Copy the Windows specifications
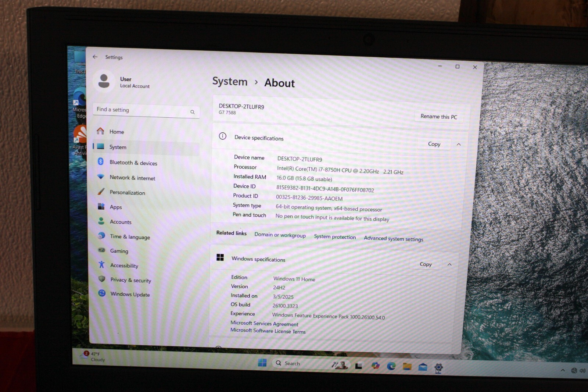The image size is (588, 392). pos(426,264)
